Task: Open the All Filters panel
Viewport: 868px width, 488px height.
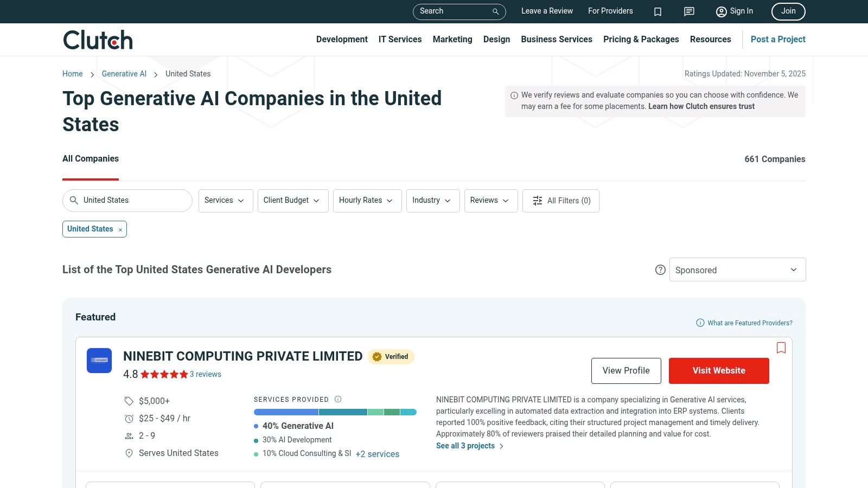Action: click(561, 201)
